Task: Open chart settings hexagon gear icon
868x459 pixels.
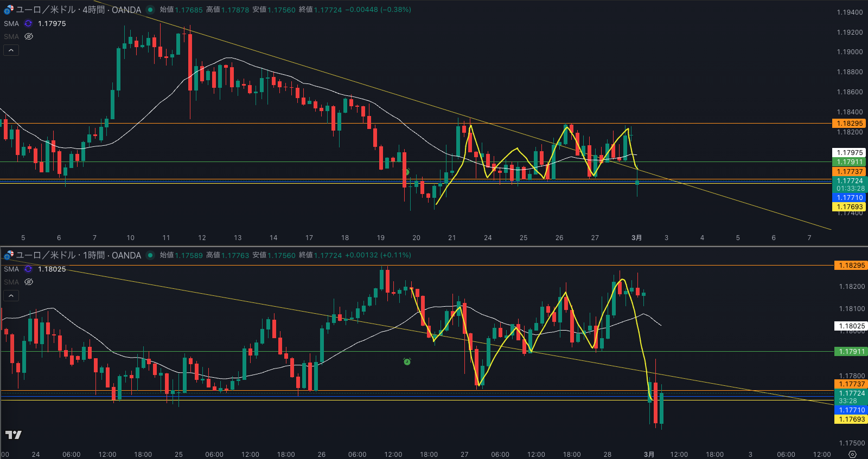Action: coord(852,454)
